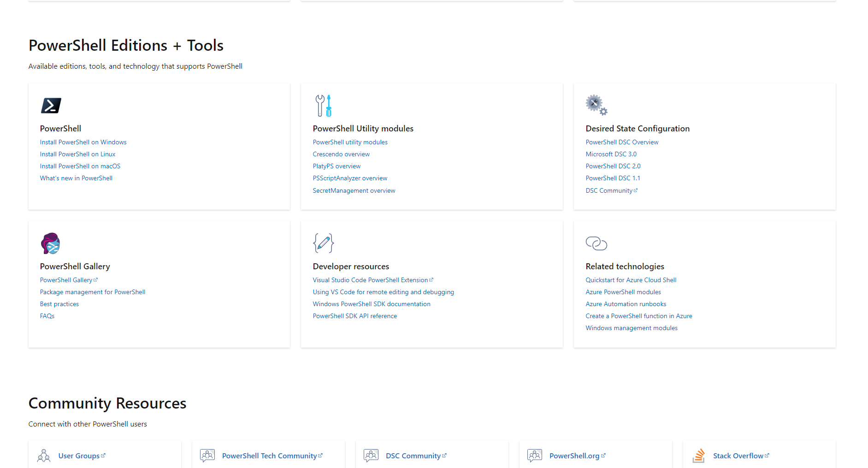Screen dimensions: 868x468
Task: Click the PowerShell Tech Community chat icon
Action: point(207,456)
